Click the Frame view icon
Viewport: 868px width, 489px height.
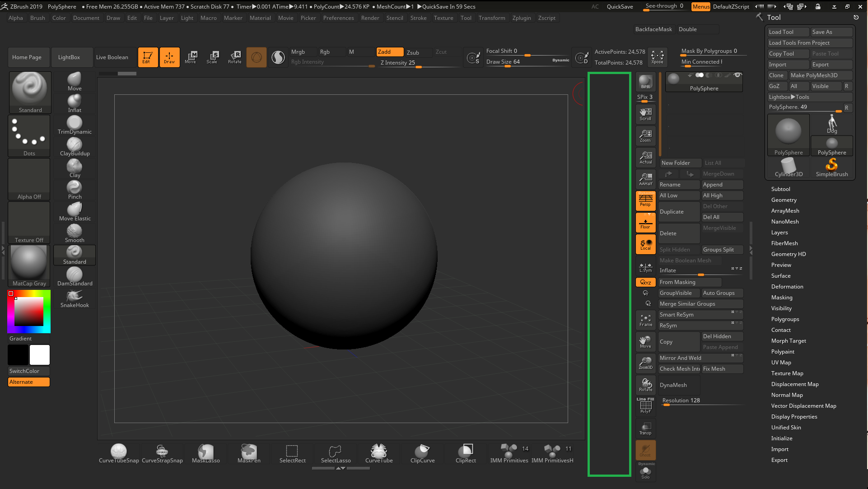click(645, 320)
